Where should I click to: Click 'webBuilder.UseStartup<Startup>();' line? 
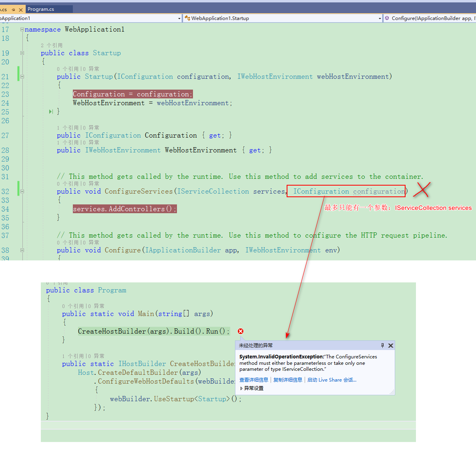click(x=175, y=399)
